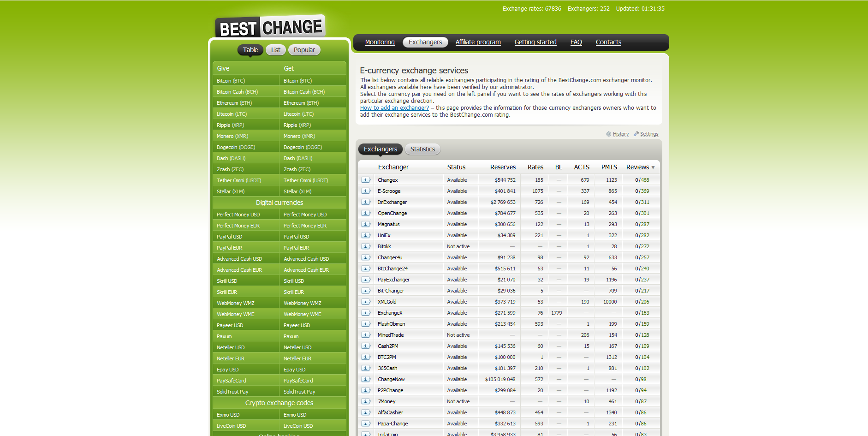Open the Contacts page

tap(608, 42)
